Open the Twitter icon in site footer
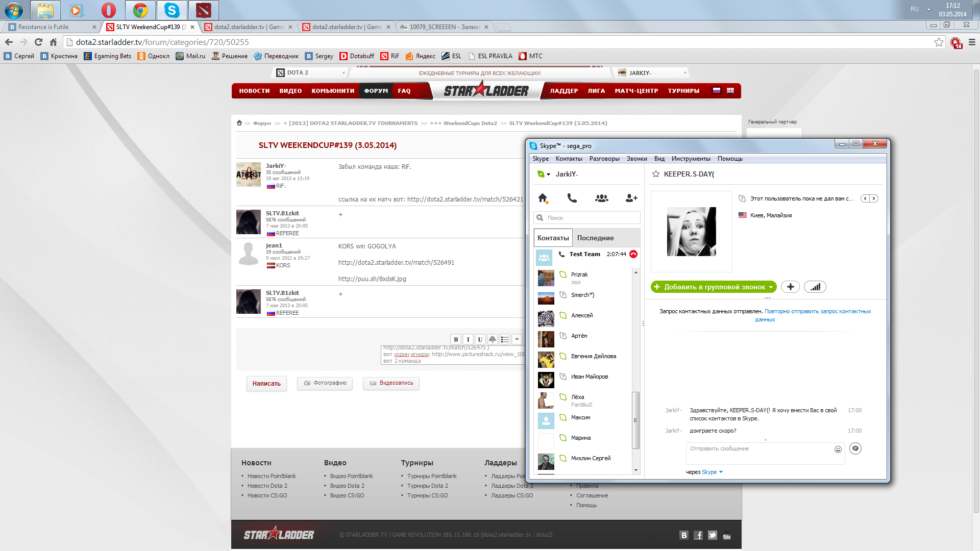The image size is (980, 551). 713,535
